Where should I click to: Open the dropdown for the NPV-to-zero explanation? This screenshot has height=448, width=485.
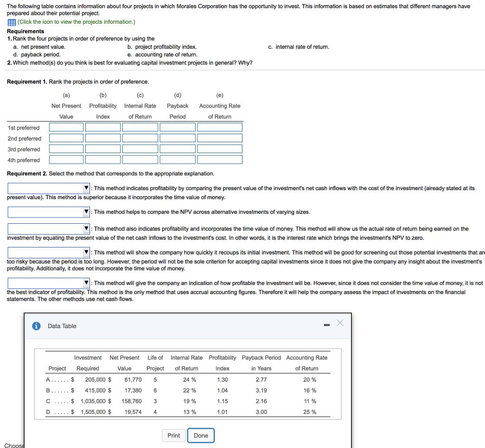coord(86,229)
